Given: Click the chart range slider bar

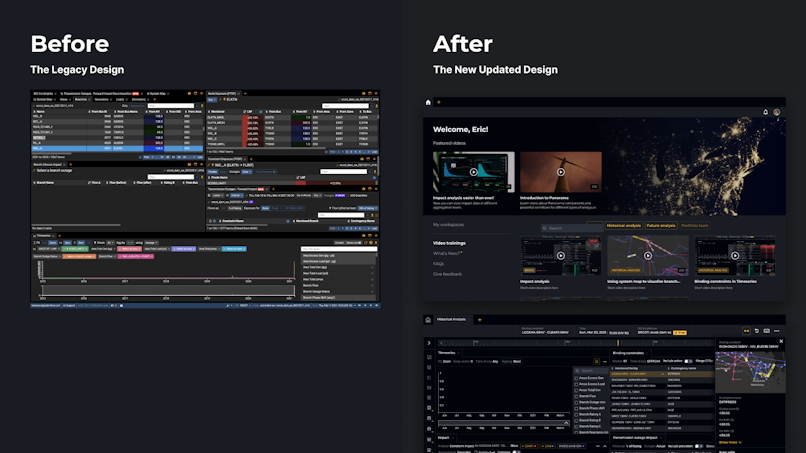Looking at the screenshot, I should pyautogui.click(x=504, y=423).
